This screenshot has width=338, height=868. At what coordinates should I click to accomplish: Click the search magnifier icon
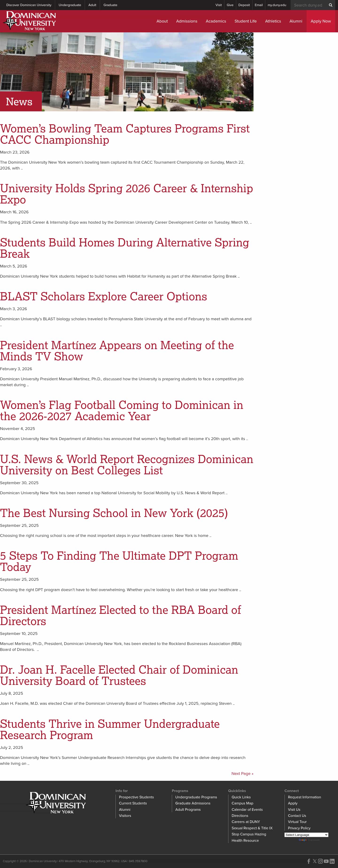(330, 5)
